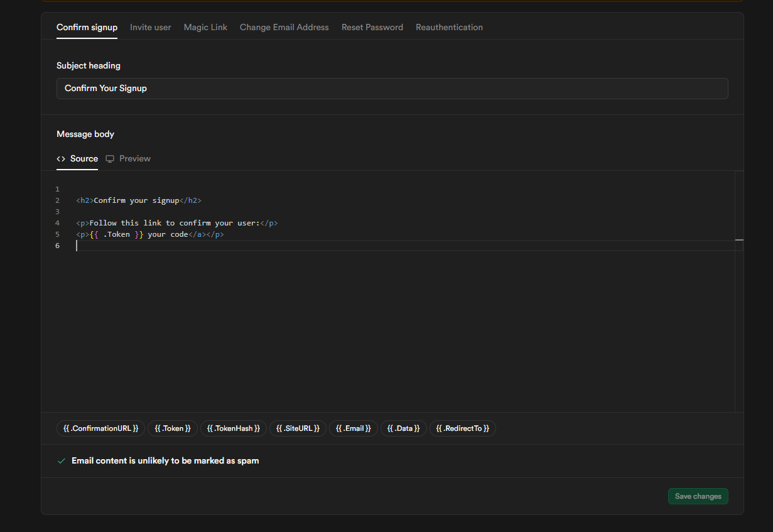773x532 pixels.
Task: Click line number 2 in editor gutter
Action: click(57, 200)
